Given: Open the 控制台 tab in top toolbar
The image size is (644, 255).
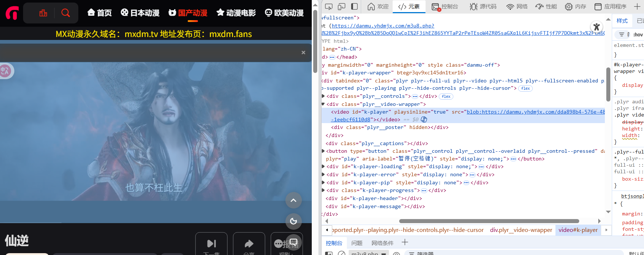Looking at the screenshot, I should 445,7.
